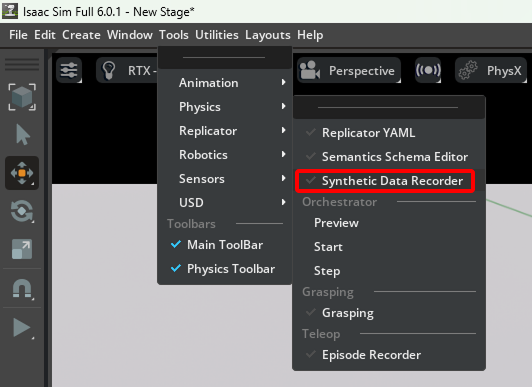
Task: Expand the Physics submenu
Action: click(x=225, y=107)
